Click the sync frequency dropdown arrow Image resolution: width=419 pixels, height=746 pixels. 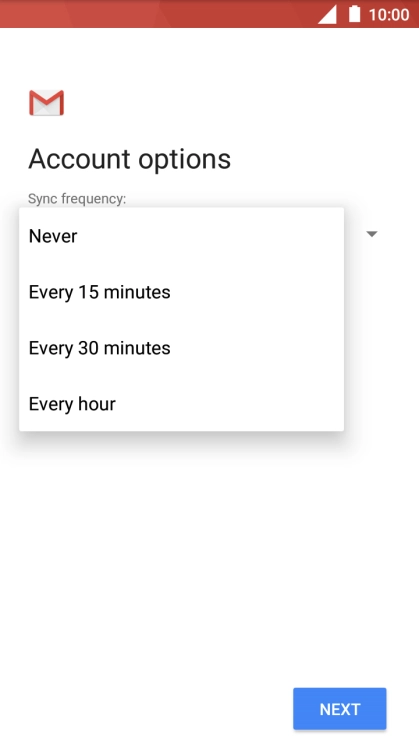(372, 234)
